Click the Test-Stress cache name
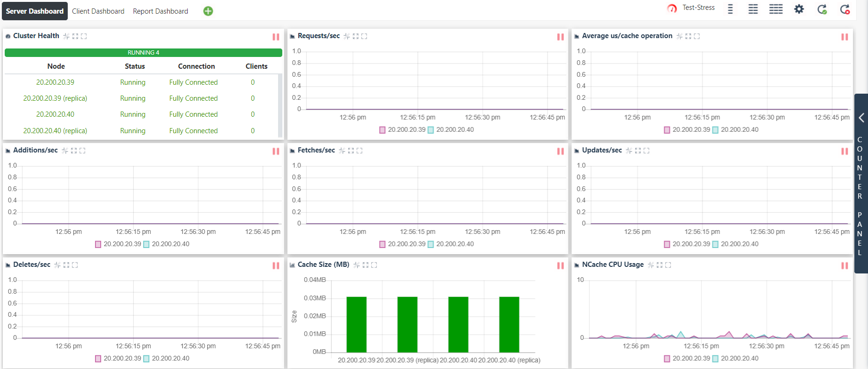Screen dimensions: 868x369 pos(699,8)
